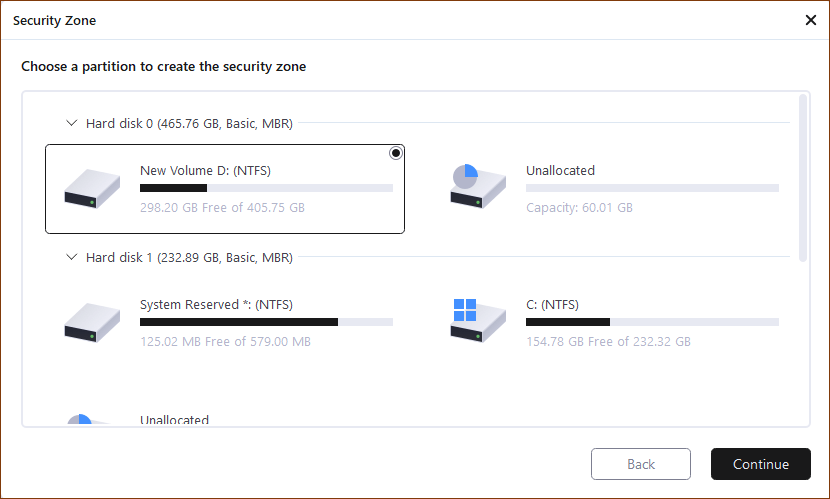Click the Hard disk 0 (465.76 GB) header label

(189, 123)
